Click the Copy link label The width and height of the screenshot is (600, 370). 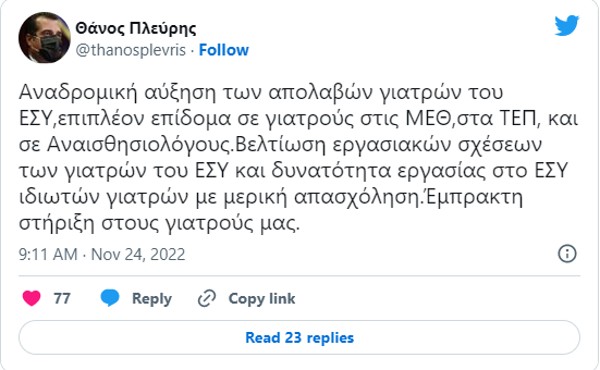pyautogui.click(x=262, y=298)
